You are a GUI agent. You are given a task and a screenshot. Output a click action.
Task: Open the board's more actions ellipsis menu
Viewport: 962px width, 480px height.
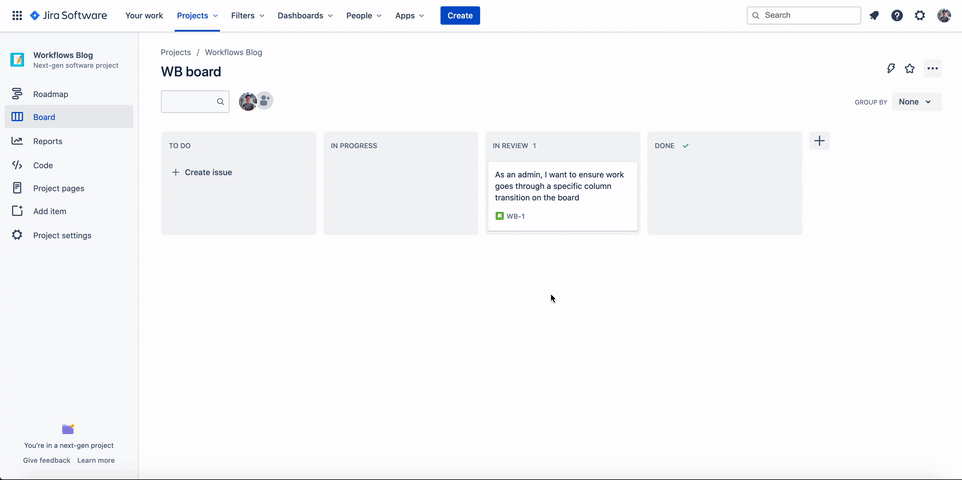point(933,68)
